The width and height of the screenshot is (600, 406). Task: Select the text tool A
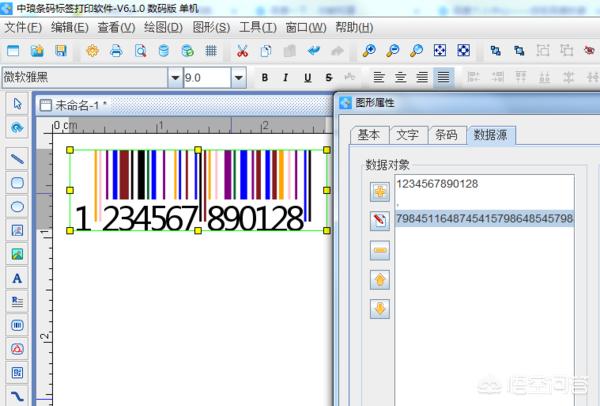pyautogui.click(x=17, y=278)
